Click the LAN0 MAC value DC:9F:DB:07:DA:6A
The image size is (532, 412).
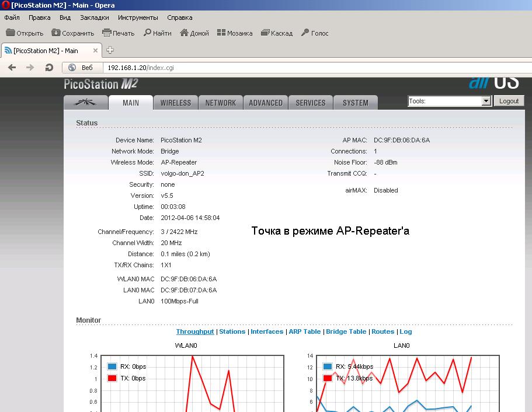(x=189, y=290)
